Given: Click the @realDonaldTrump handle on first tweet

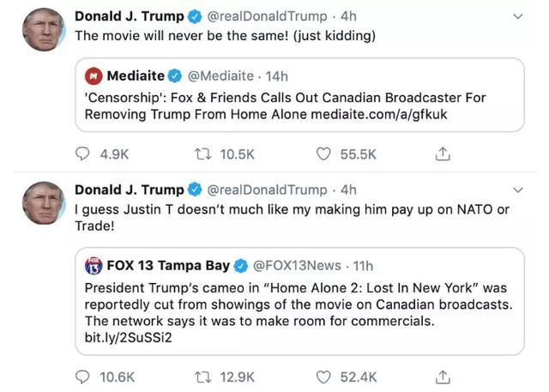Looking at the screenshot, I should coord(268,16).
